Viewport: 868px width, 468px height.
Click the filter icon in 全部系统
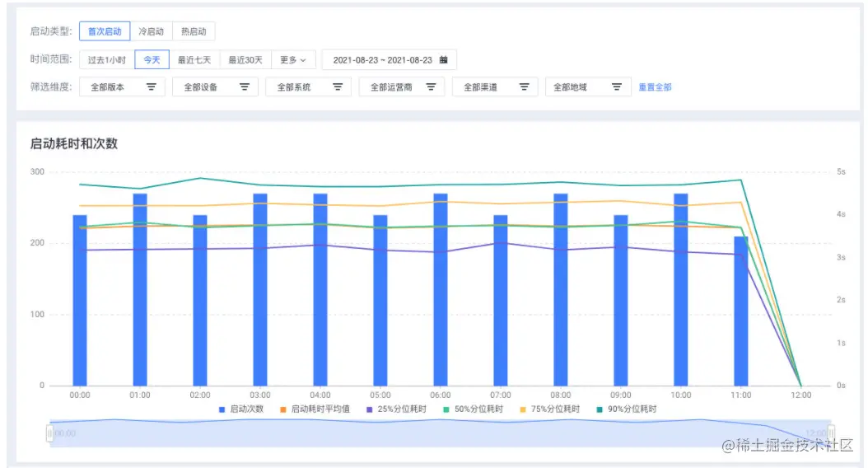(338, 87)
